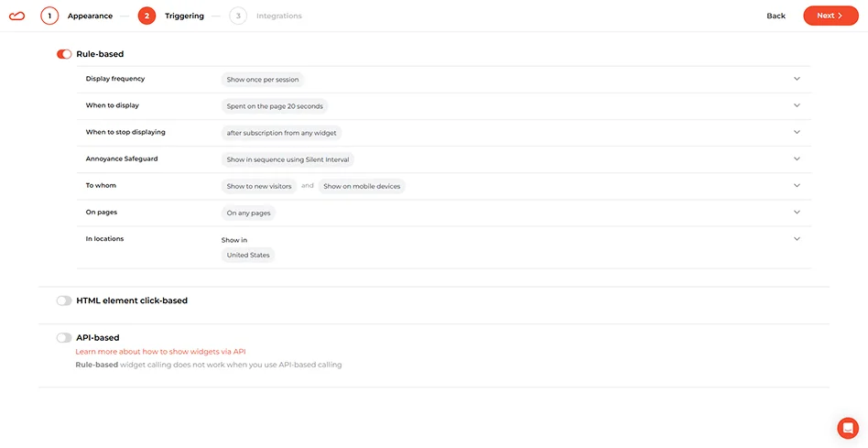Expand the Annoyance Safeguard settings
Screen dimensions: 868x448
(x=797, y=158)
